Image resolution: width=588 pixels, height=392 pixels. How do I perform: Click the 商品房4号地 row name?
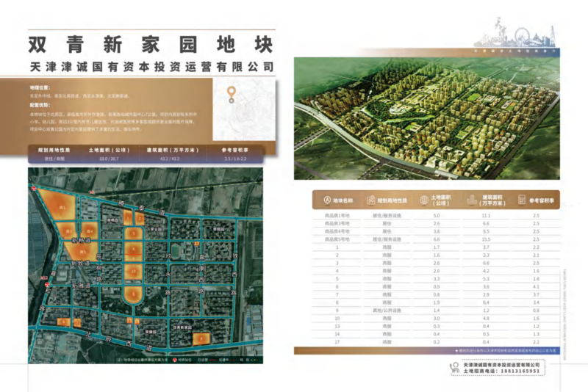[x=337, y=231]
